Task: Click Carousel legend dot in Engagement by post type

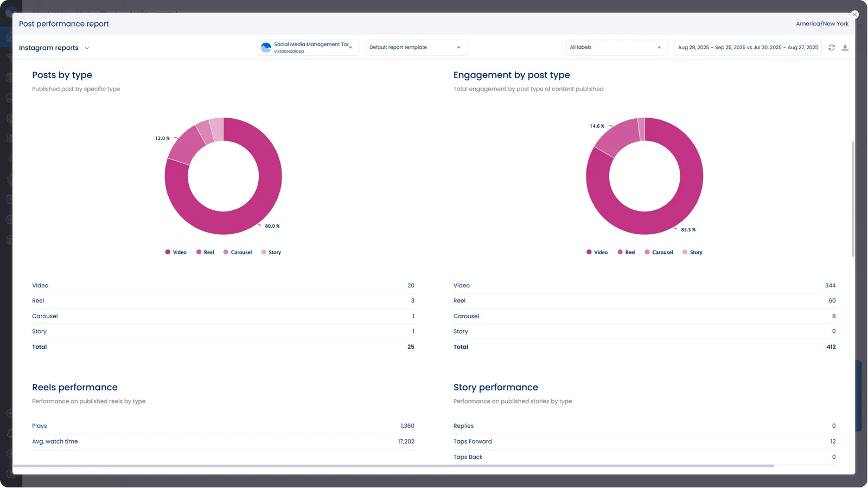Action: click(x=647, y=252)
